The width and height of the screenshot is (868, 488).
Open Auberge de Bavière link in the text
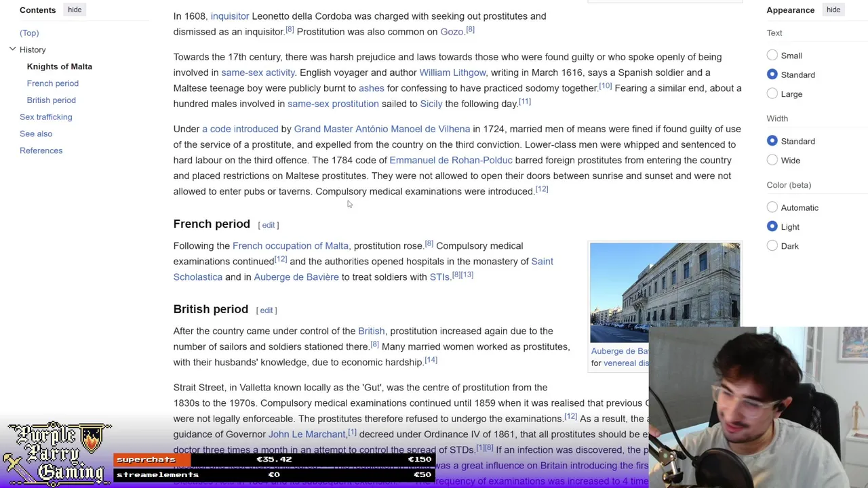coord(296,277)
